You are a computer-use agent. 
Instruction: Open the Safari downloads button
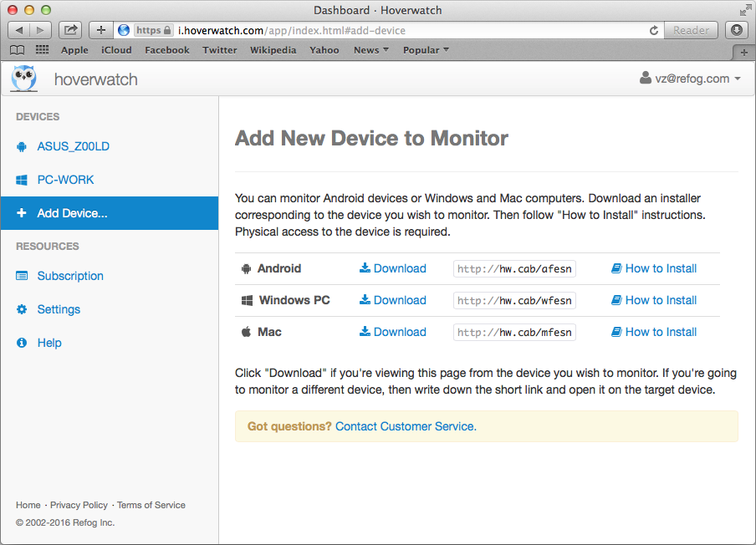[736, 30]
